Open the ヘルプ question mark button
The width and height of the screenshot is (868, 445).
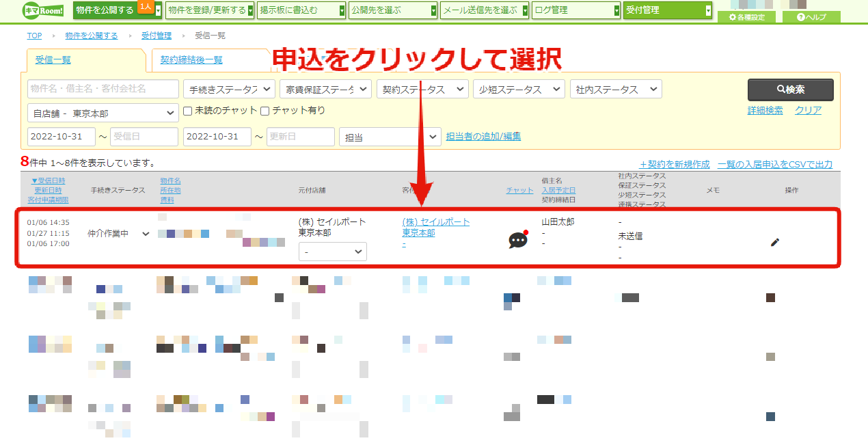(811, 17)
